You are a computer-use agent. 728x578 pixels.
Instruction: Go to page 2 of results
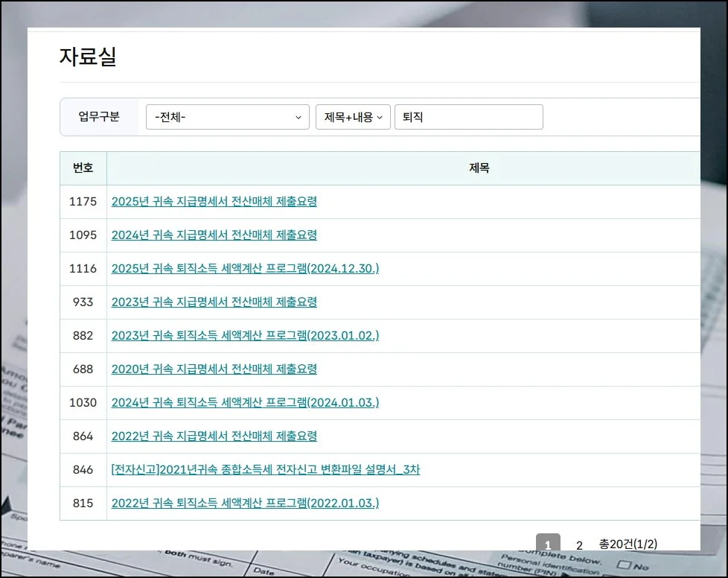579,545
